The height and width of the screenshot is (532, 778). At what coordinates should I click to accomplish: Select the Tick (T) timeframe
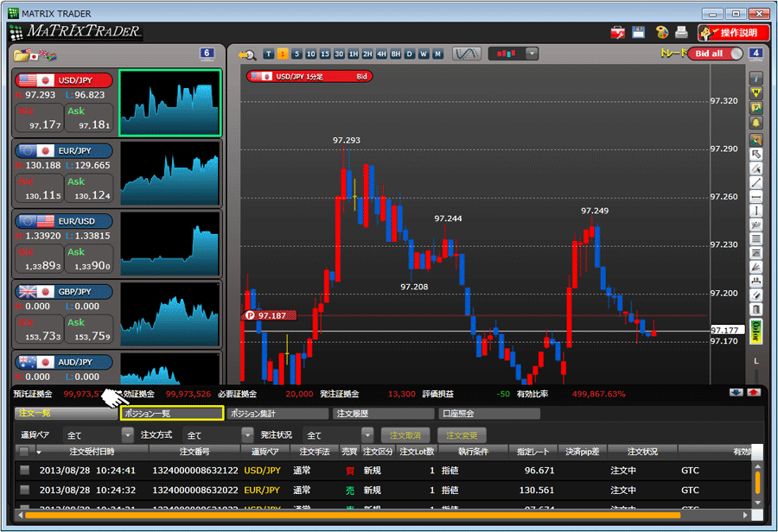point(269,54)
